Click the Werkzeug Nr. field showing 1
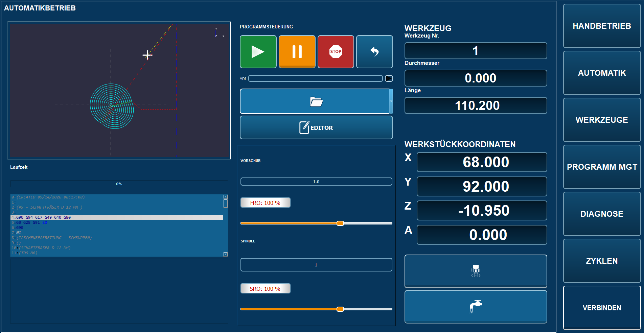This screenshot has width=644, height=333. (476, 51)
